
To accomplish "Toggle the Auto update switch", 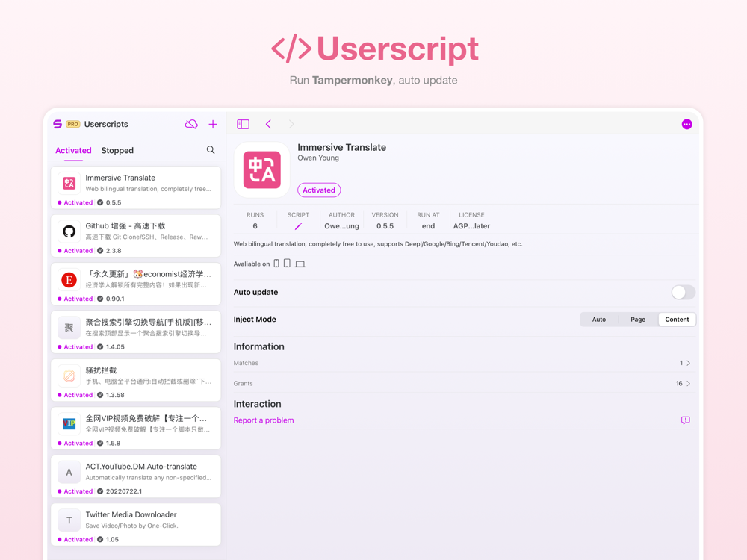I will (684, 293).
